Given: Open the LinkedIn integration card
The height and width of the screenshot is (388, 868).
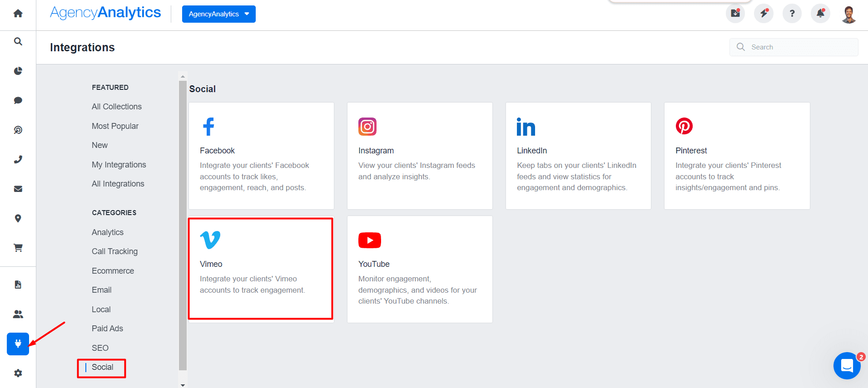Looking at the screenshot, I should pyautogui.click(x=578, y=156).
